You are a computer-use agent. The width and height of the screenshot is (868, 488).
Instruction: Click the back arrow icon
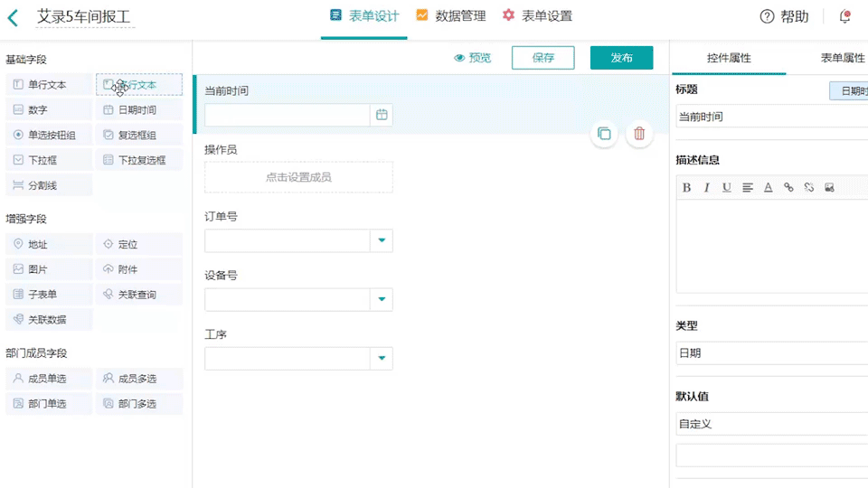coord(13,16)
